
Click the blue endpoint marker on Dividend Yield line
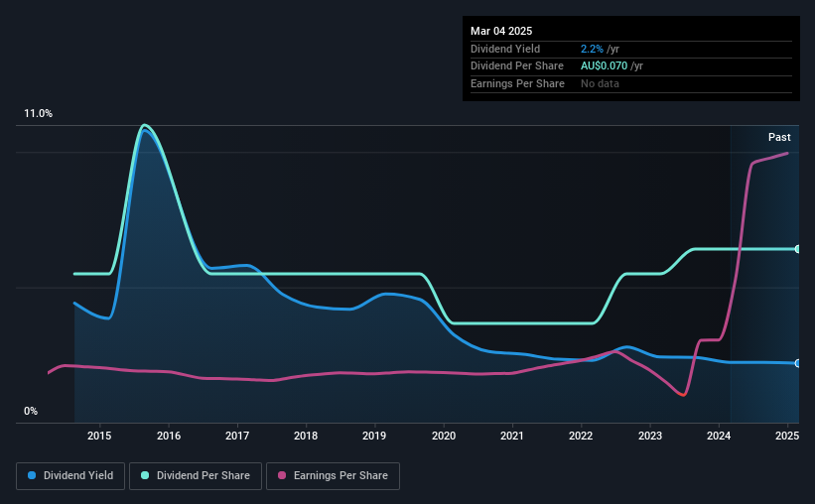pos(798,363)
